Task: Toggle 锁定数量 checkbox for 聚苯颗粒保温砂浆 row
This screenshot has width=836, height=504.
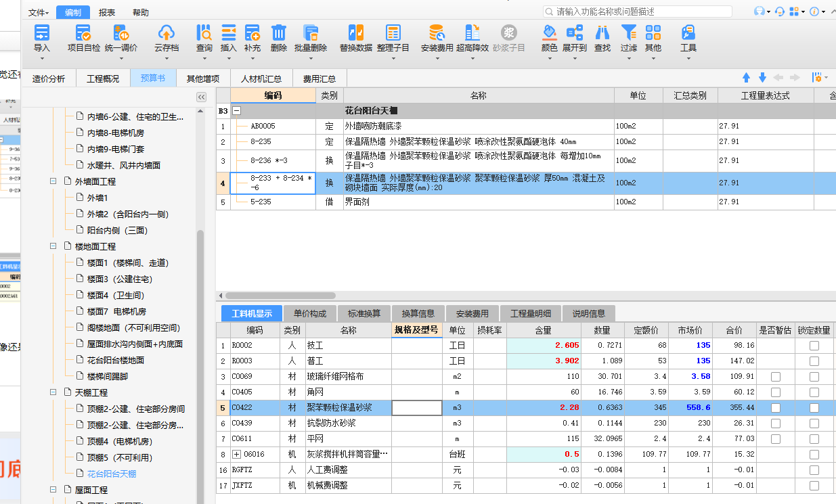Action: [x=814, y=408]
